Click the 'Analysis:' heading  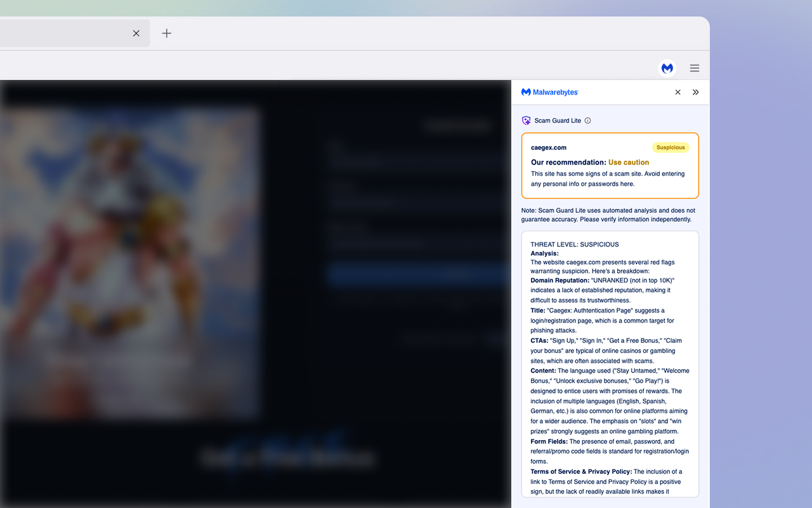coord(545,253)
